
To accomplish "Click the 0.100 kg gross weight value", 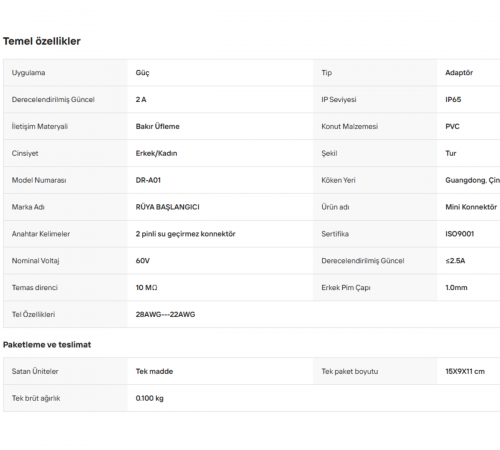I will point(149,398).
